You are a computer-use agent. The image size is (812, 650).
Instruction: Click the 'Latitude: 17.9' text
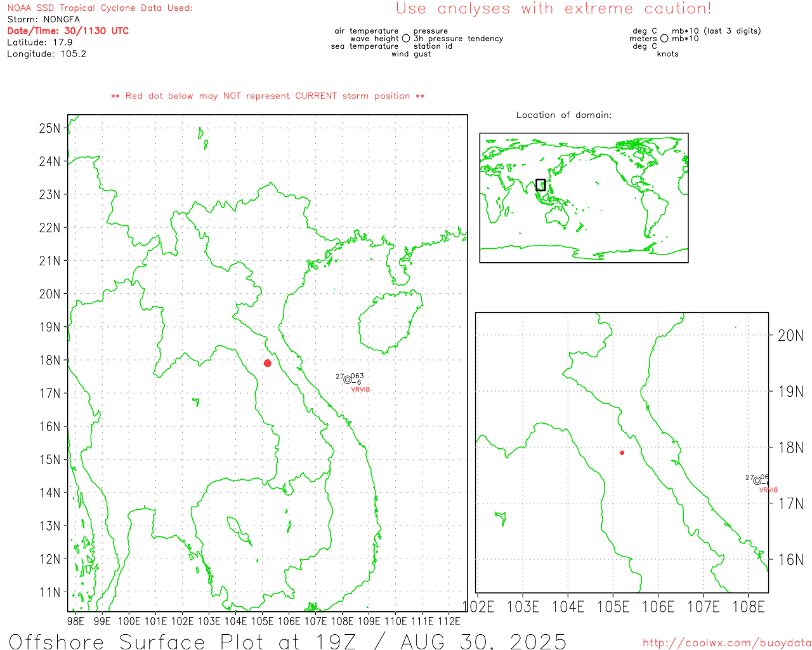tap(40, 42)
